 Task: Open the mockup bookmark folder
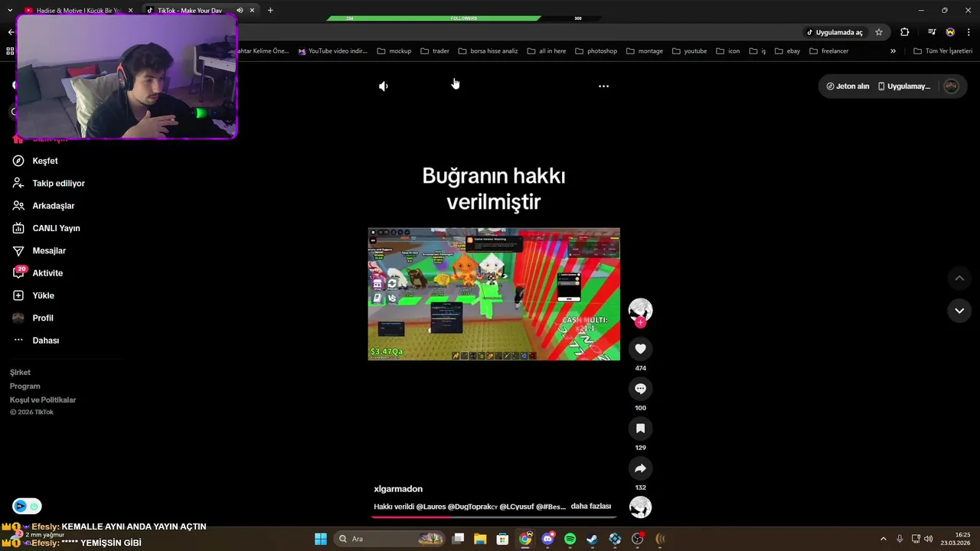(x=394, y=51)
